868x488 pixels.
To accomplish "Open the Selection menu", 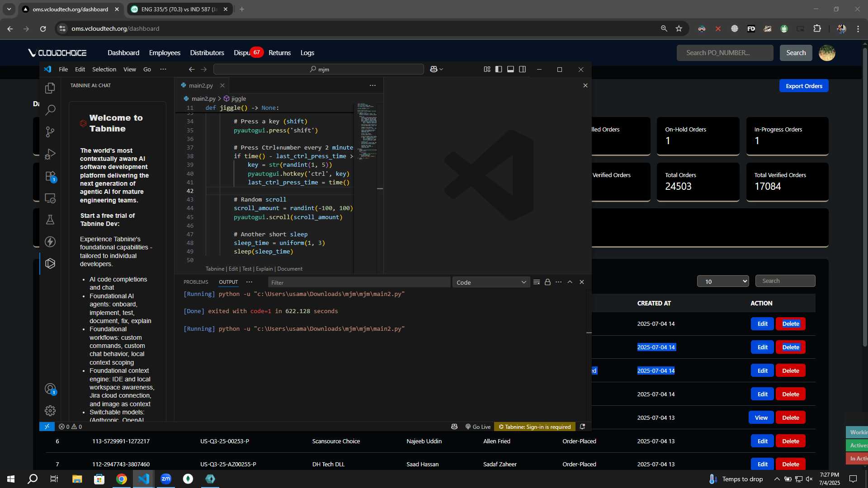I will pos(104,69).
